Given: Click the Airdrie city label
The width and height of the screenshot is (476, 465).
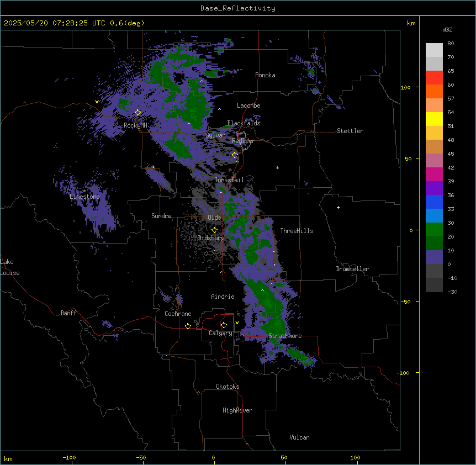Looking at the screenshot, I should coord(223,297).
